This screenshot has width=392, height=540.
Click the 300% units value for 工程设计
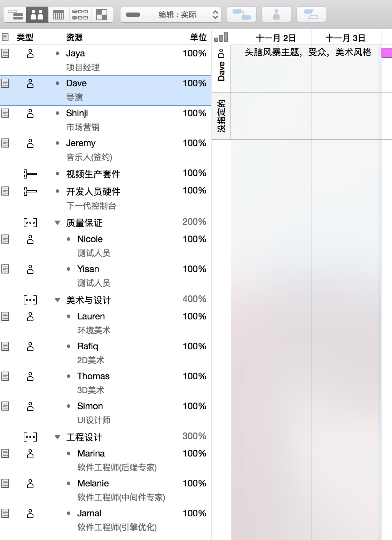point(194,436)
